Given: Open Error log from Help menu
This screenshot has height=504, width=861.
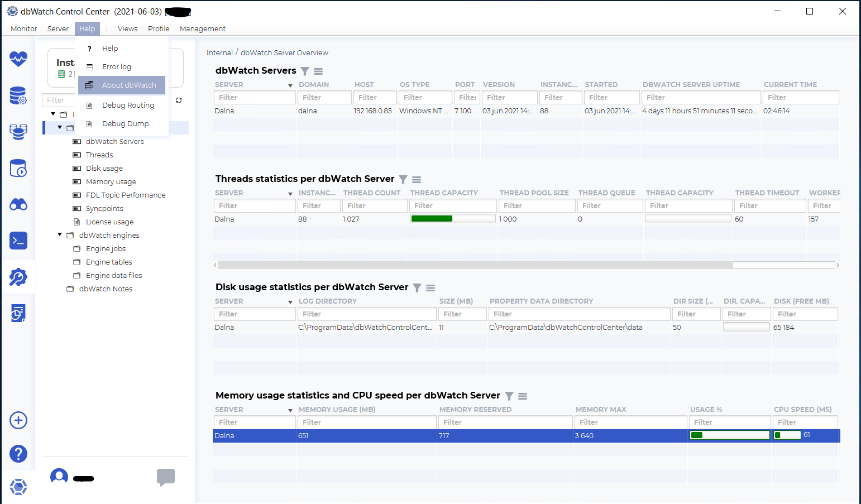Looking at the screenshot, I should point(122,67).
